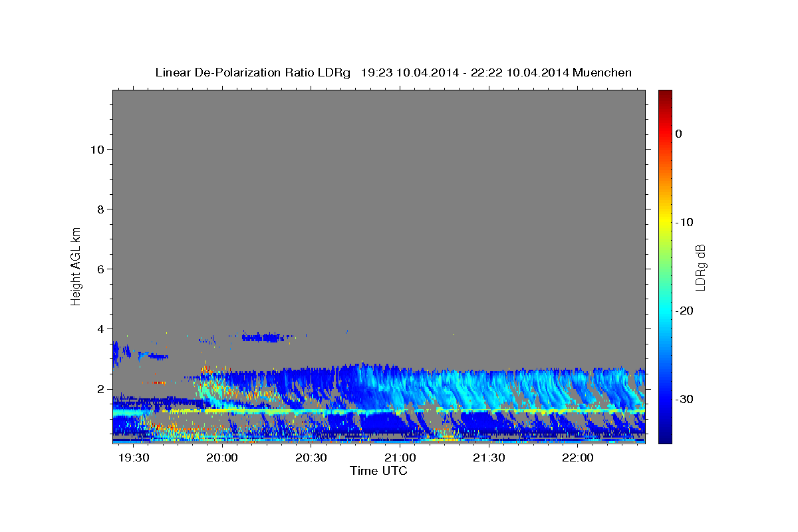Click the 19:30 time tick label
Viewport: 798px width, 532px height.
[x=133, y=459]
